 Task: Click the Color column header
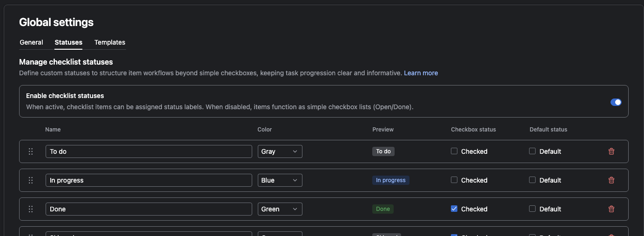click(x=265, y=130)
